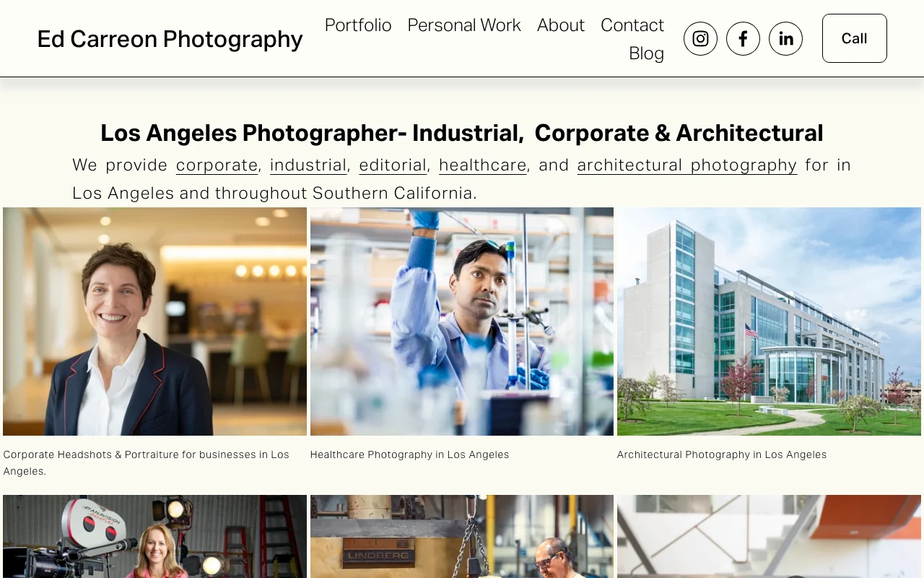
Task: Visit the LinkedIn icon link
Action: pos(785,39)
